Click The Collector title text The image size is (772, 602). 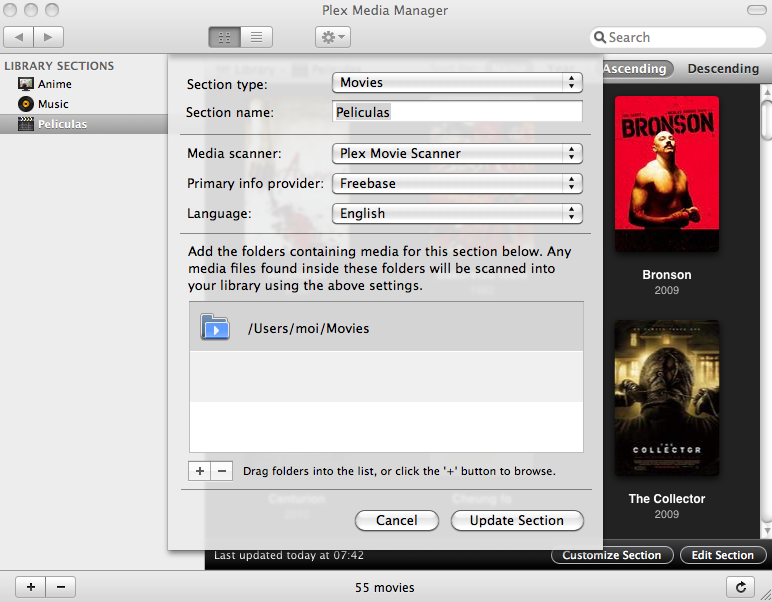pos(667,499)
